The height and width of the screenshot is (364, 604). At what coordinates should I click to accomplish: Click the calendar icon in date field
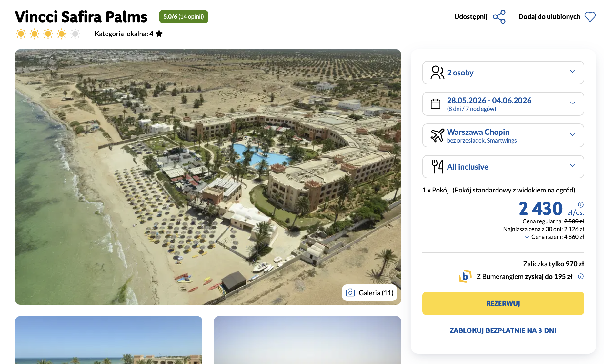[436, 104]
